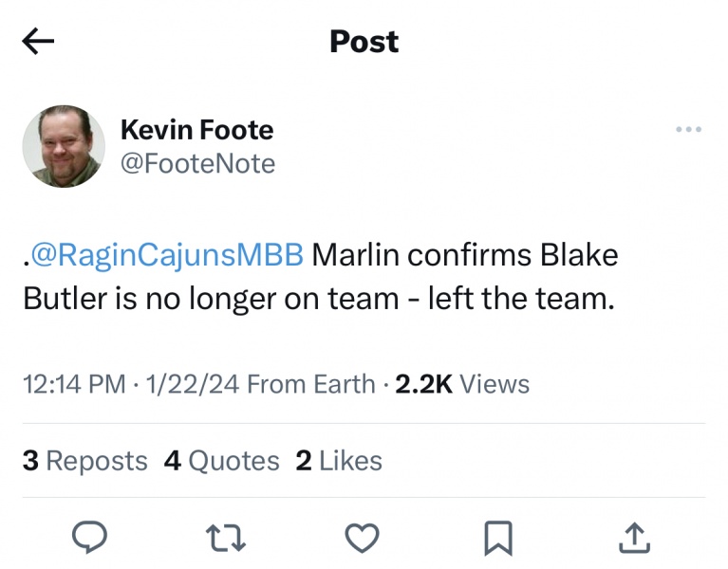Repost this post with the arrows icon

pyautogui.click(x=226, y=538)
